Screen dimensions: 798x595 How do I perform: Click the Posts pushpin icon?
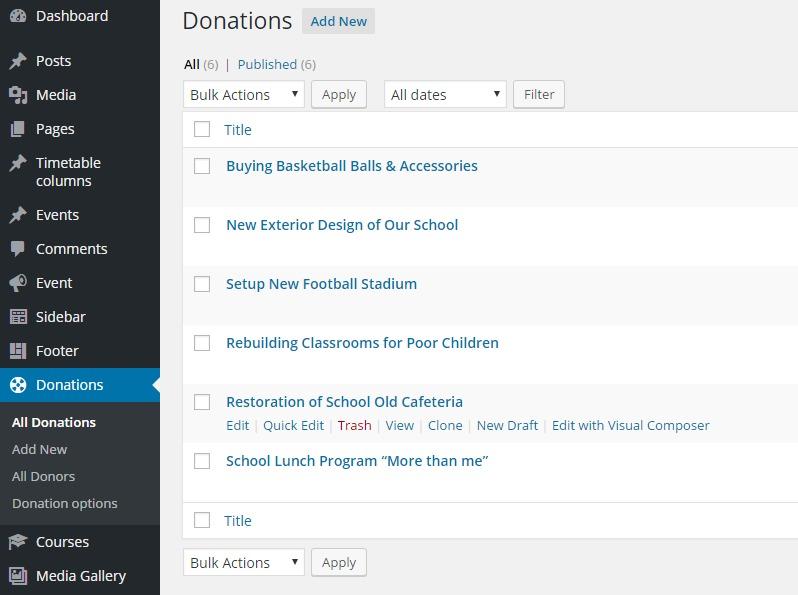point(18,61)
